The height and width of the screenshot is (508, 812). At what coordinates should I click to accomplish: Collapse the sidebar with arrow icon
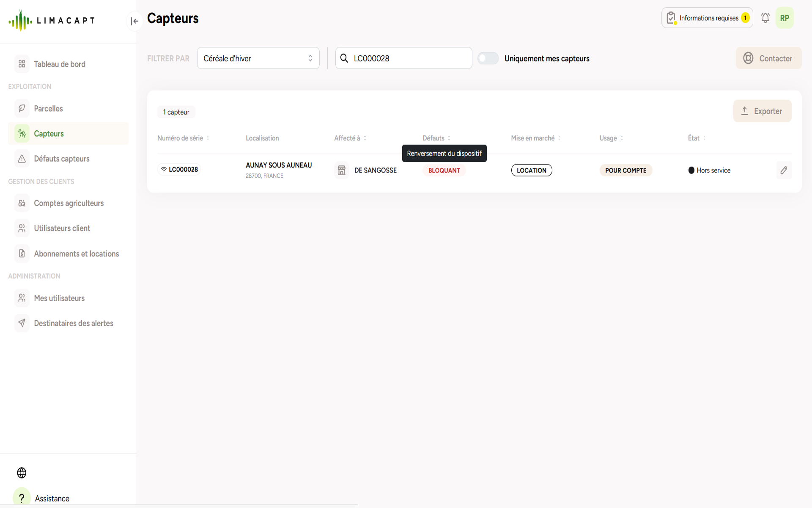(134, 21)
